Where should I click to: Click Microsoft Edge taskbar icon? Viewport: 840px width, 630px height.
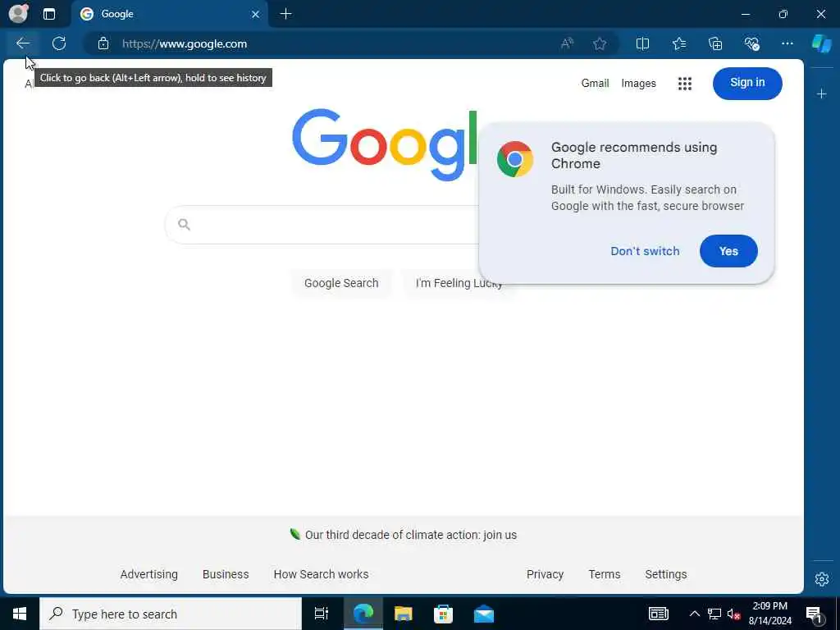pos(363,614)
